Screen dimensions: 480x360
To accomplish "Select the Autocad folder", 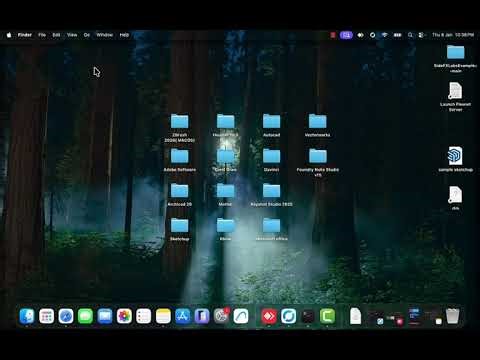I will pyautogui.click(x=271, y=121).
